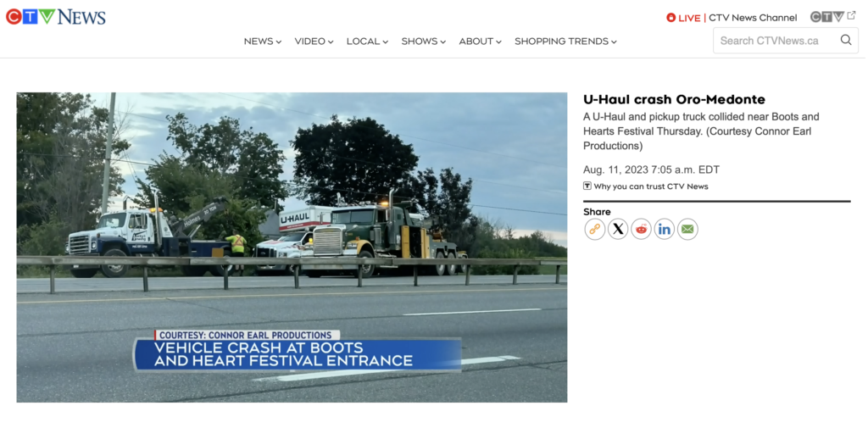Copy link via chain share icon

(x=595, y=229)
